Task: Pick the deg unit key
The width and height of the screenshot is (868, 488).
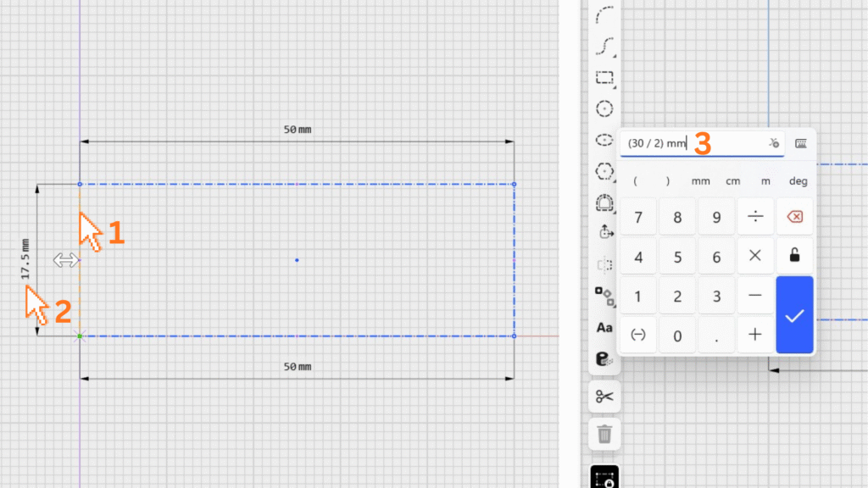Action: [798, 181]
